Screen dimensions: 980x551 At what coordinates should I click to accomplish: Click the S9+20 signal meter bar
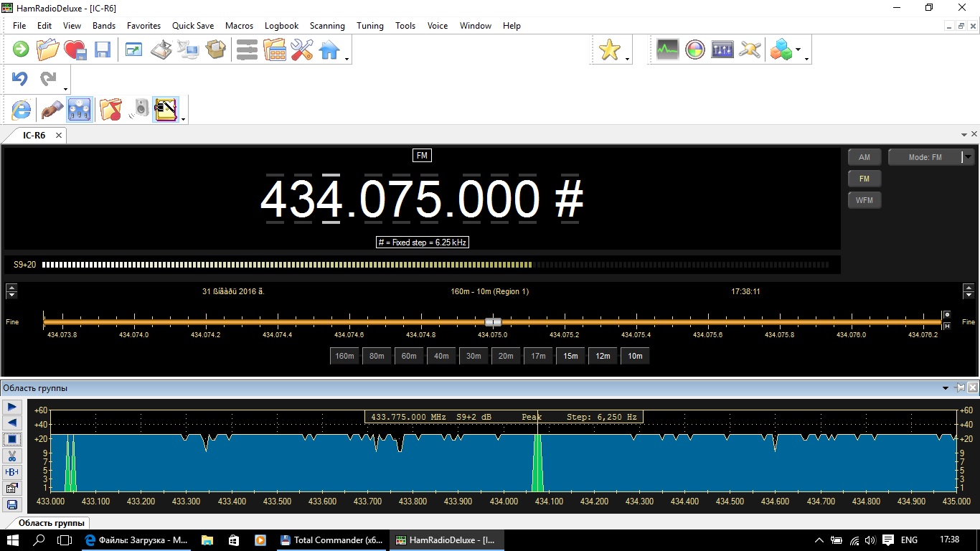(x=435, y=265)
